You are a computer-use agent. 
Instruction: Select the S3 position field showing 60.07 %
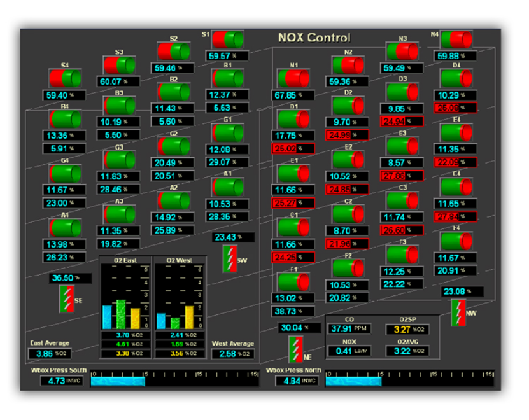(x=120, y=81)
